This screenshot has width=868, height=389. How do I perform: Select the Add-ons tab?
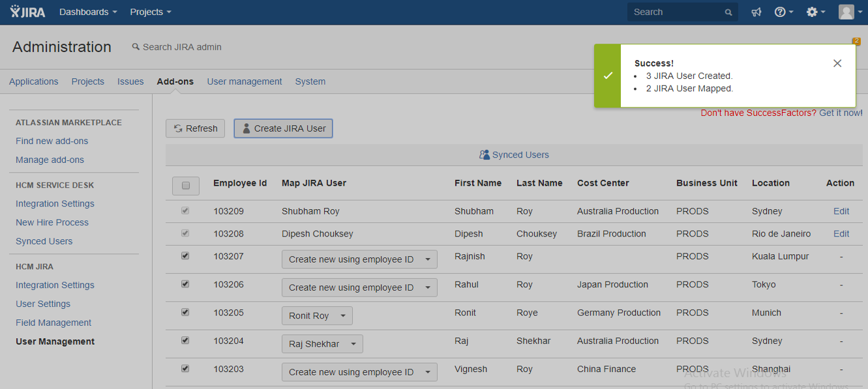(175, 81)
